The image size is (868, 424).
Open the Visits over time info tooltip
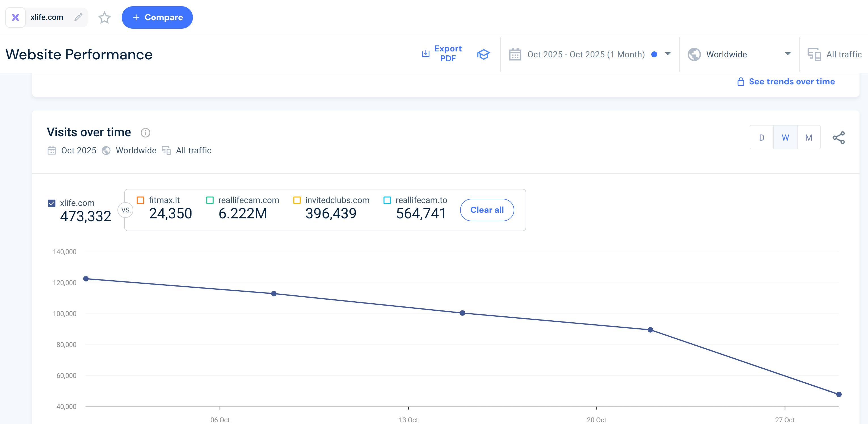pyautogui.click(x=145, y=133)
